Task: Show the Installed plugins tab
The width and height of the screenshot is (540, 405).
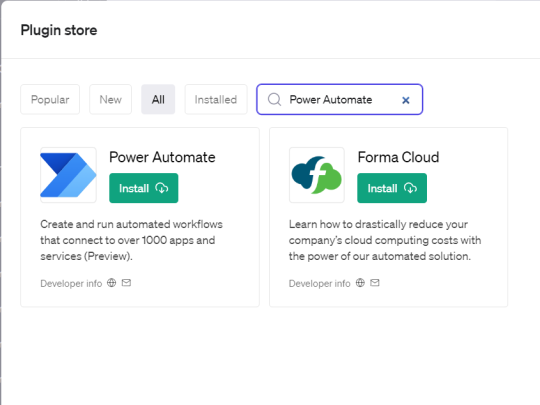Action: (216, 100)
